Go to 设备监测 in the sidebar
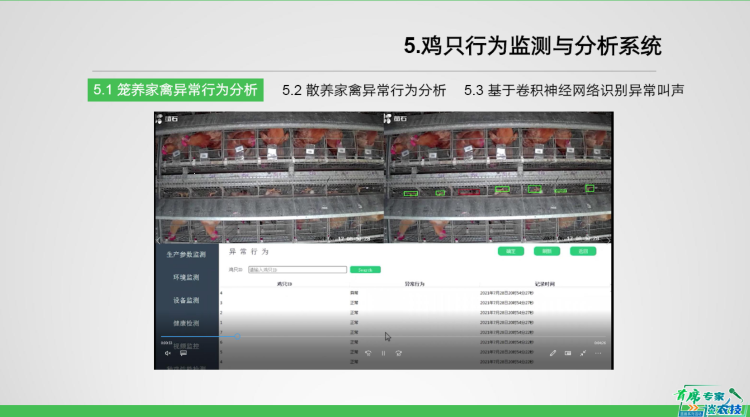This screenshot has width=750, height=417. pos(186,300)
